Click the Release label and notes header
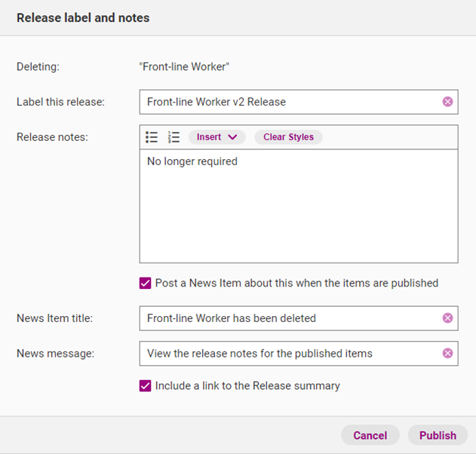 (x=83, y=17)
